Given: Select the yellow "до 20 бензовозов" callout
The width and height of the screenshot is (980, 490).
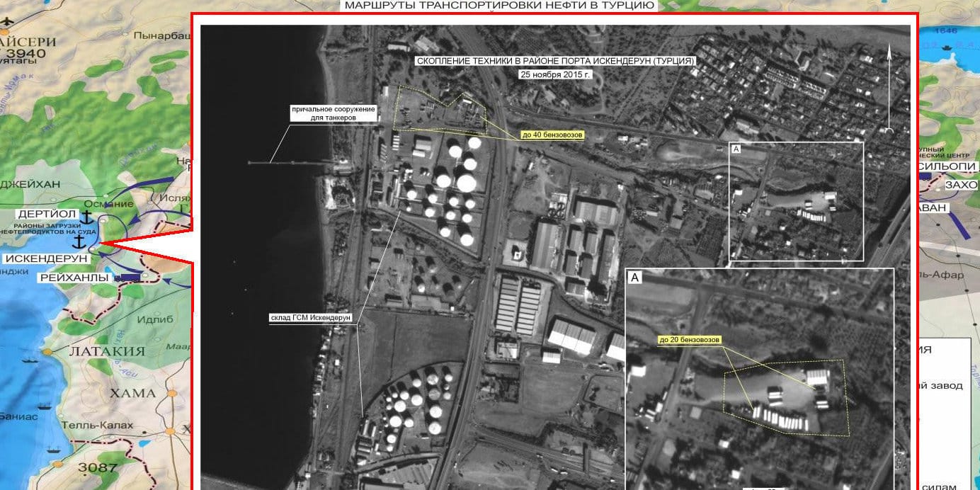Looking at the screenshot, I should click(689, 340).
